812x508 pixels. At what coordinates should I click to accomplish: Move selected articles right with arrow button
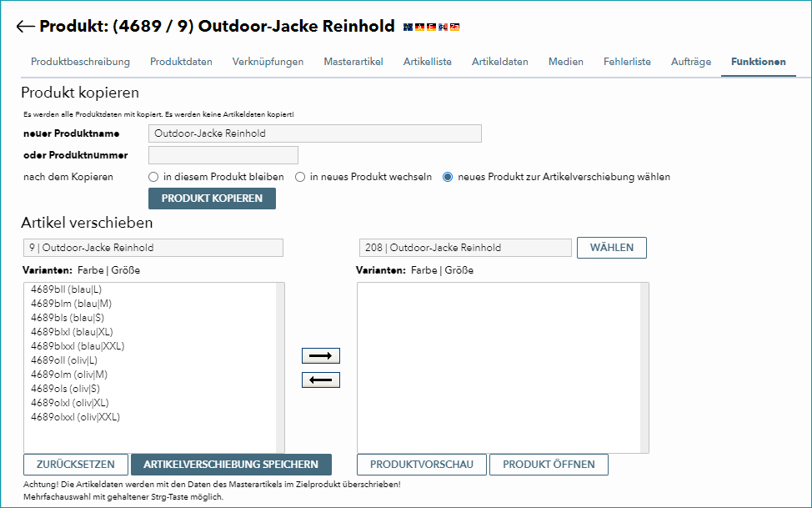pos(321,356)
